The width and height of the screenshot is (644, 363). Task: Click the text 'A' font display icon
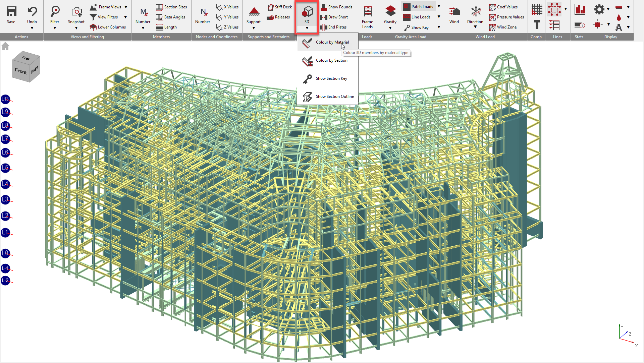click(x=619, y=27)
